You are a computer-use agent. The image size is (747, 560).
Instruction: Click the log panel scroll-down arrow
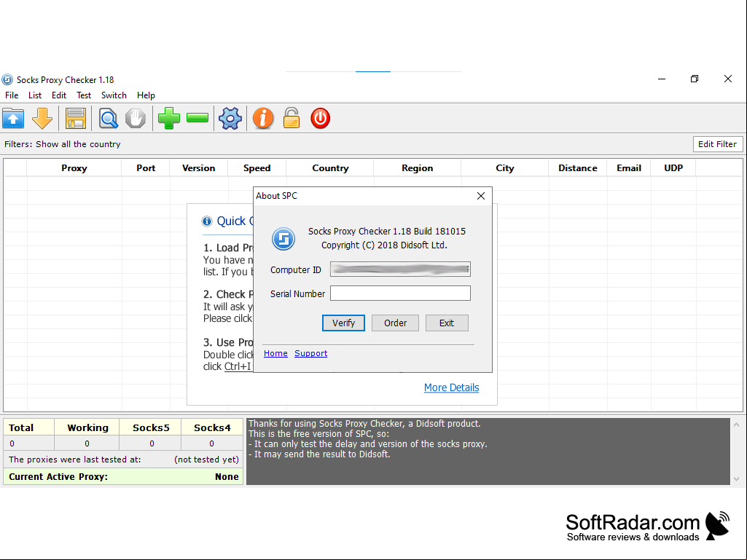click(x=737, y=479)
